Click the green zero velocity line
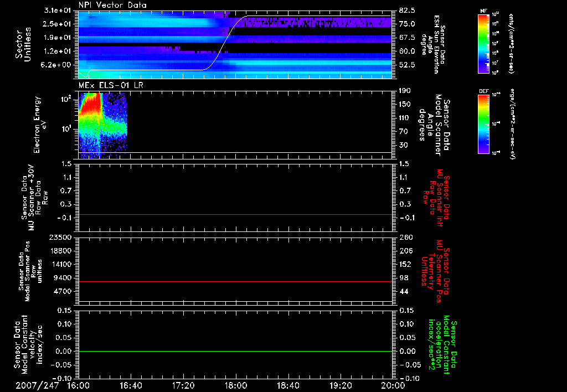The height and width of the screenshot is (392, 567). [x=235, y=351]
